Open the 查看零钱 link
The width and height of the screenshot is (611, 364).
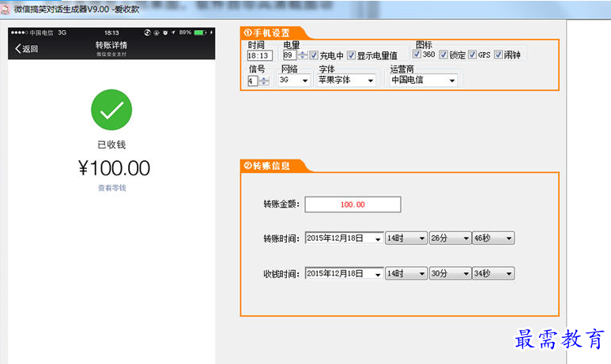click(x=111, y=188)
